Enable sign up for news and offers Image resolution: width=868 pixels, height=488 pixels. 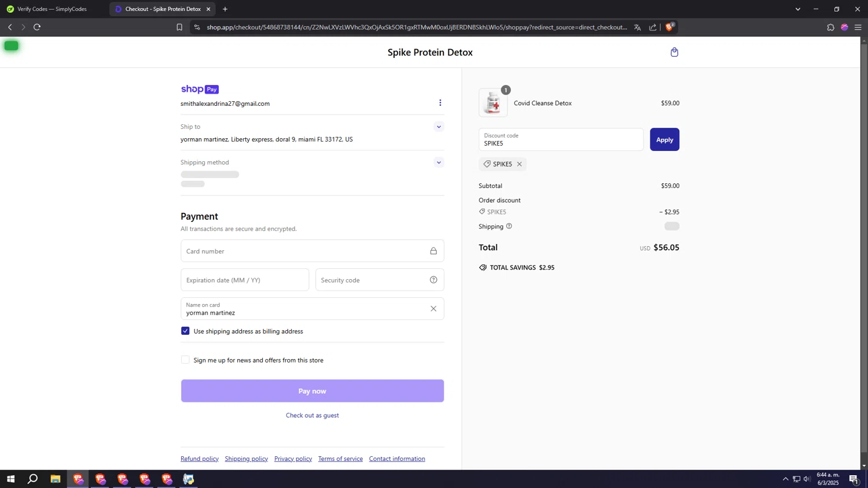pyautogui.click(x=185, y=360)
